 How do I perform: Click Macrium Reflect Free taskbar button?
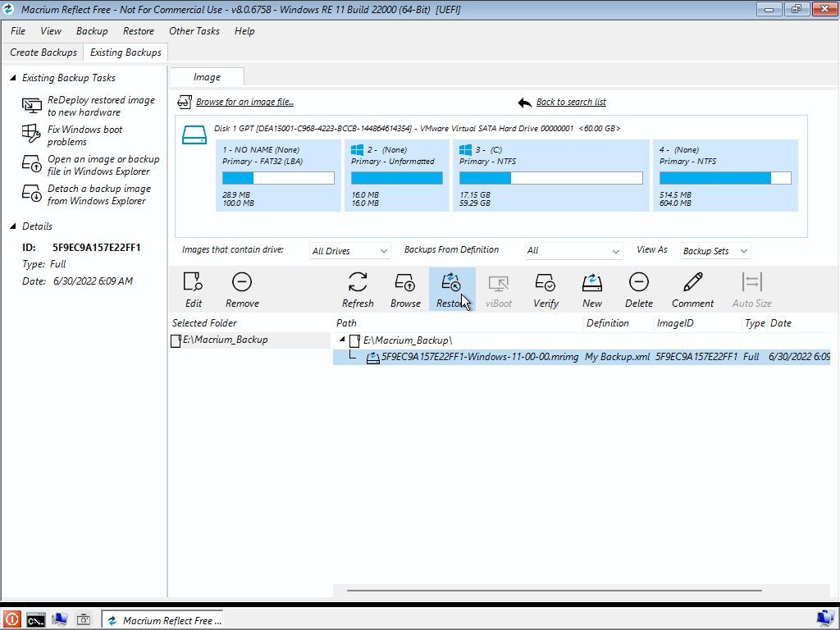coord(162,620)
